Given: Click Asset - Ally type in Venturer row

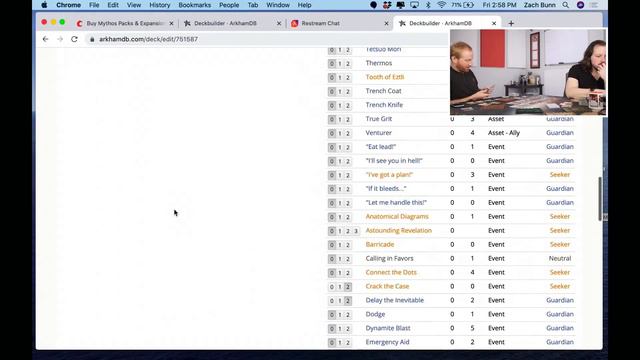Looking at the screenshot, I should tap(504, 133).
